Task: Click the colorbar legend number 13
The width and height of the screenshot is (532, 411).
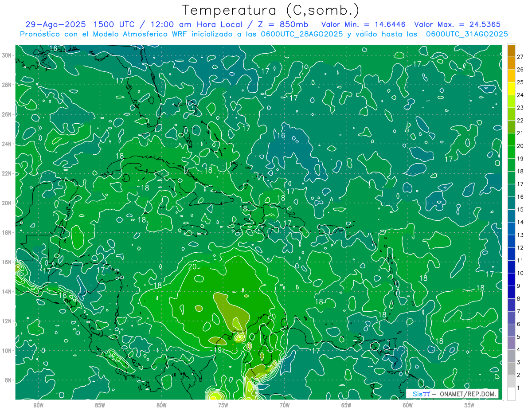Action: [x=520, y=235]
